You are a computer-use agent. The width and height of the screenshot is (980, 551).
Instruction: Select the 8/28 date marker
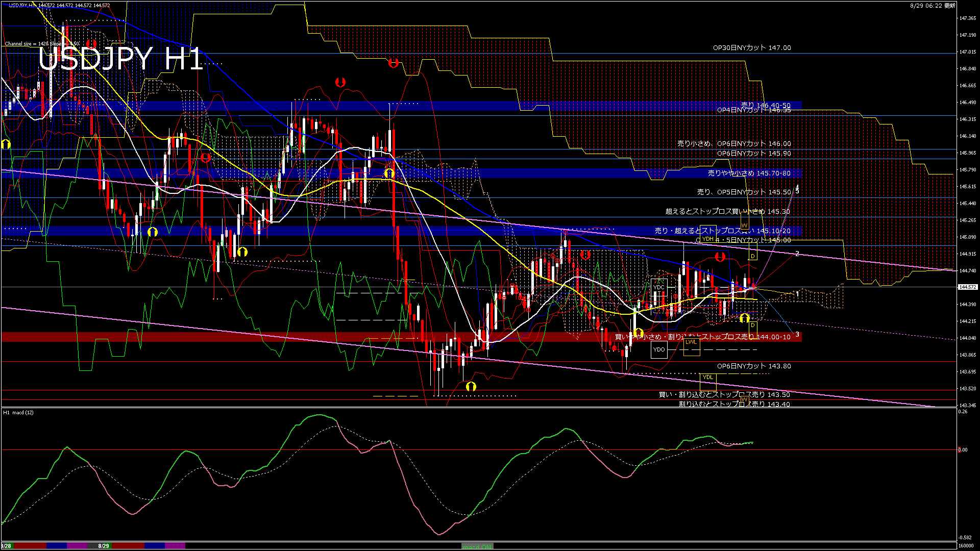[x=6, y=546]
